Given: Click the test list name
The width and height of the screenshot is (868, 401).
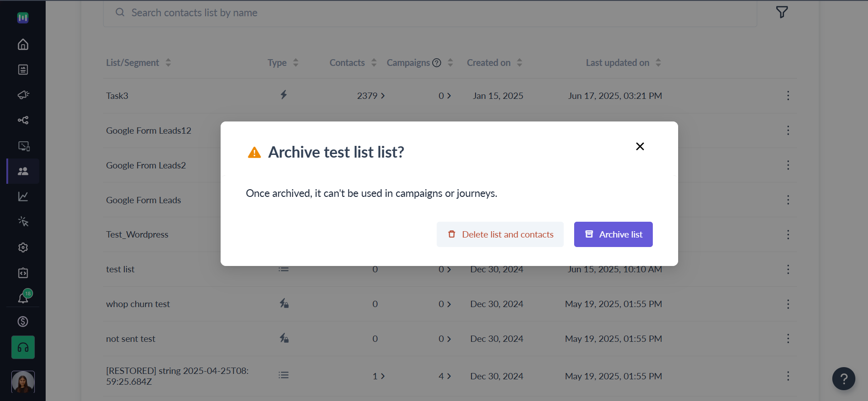Looking at the screenshot, I should pos(120,270).
